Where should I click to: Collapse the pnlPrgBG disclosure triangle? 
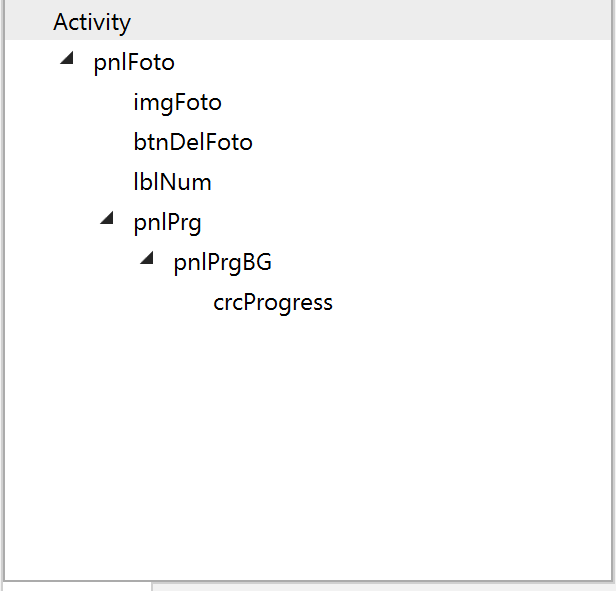click(x=148, y=260)
